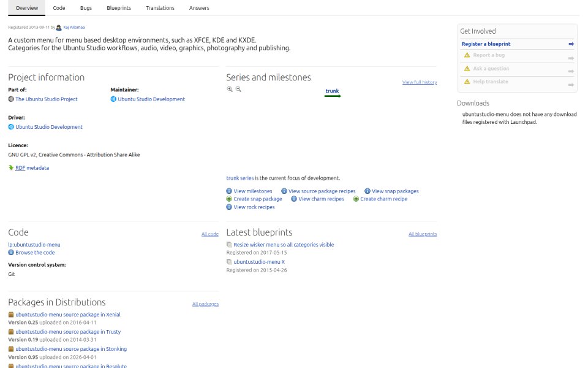Click the blueprint icon beside Resize wisker menu

click(x=229, y=245)
